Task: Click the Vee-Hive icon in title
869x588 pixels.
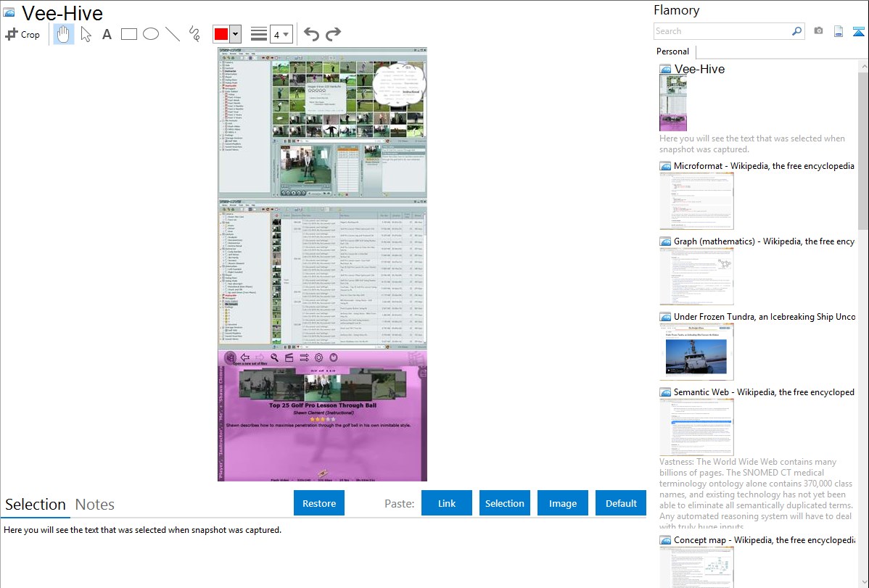Action: 9,12
